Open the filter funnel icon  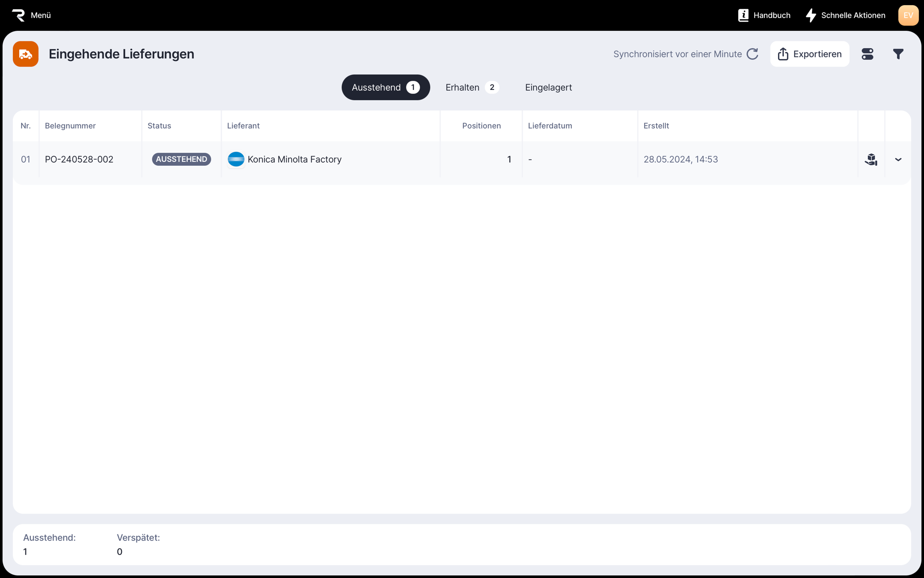[898, 54]
